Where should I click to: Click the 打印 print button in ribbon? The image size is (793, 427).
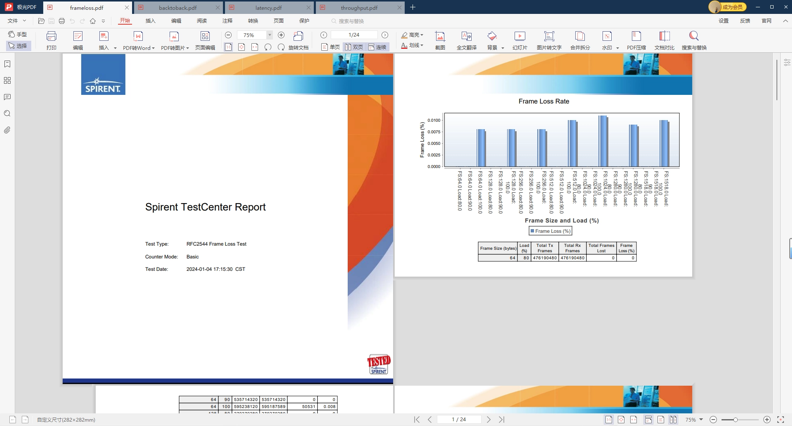(x=51, y=40)
